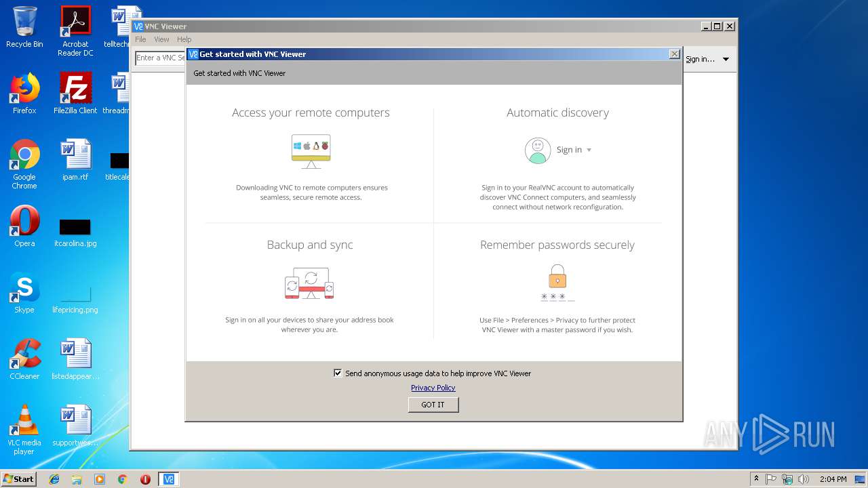Click Sign in text under Automatic discovery
Image resolution: width=868 pixels, height=488 pixels.
[x=569, y=150]
